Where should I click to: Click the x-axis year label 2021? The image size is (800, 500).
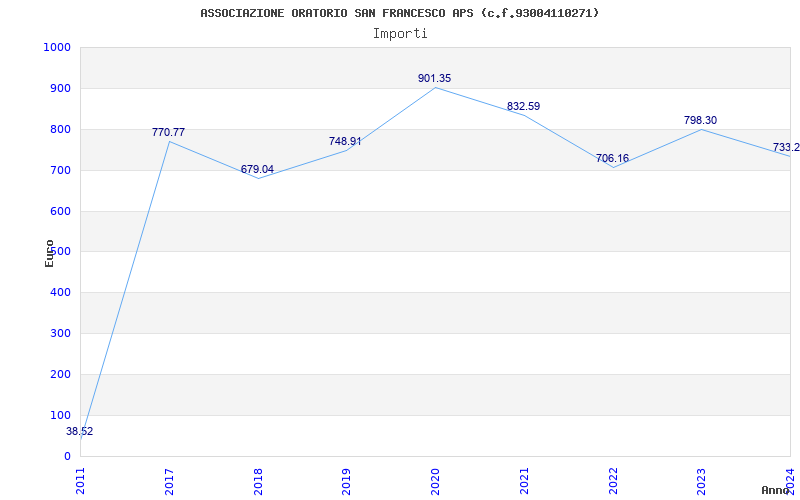(x=524, y=481)
